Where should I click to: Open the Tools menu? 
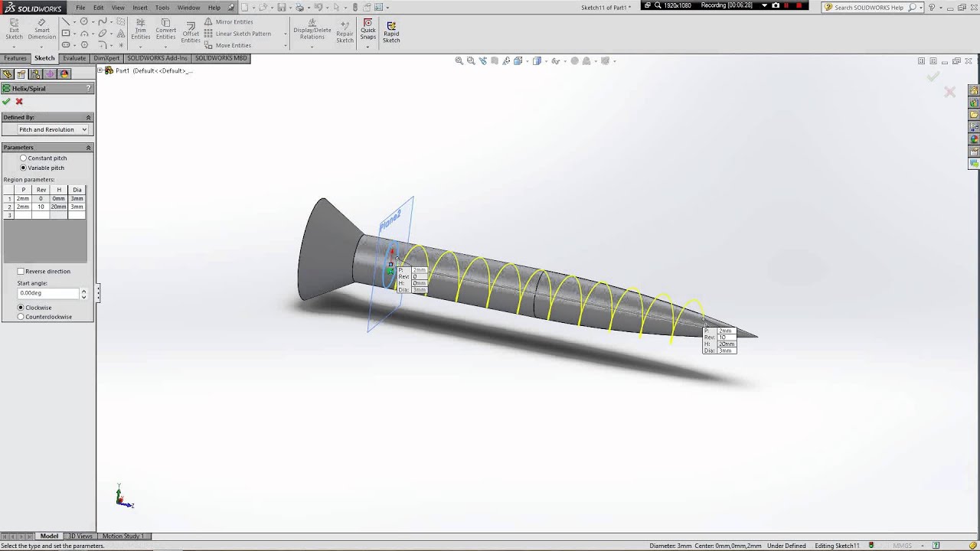(162, 8)
